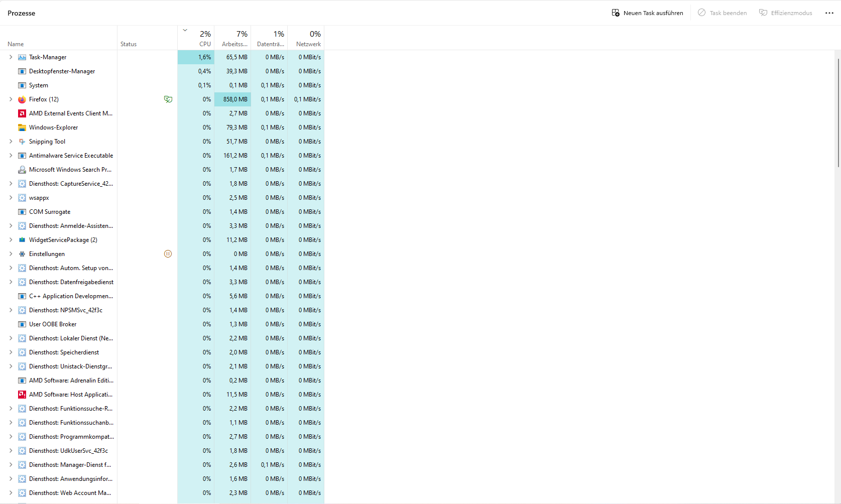Screen dimensions: 841x504
Task: Click the Windows-Explorer folder icon
Action: (x=22, y=127)
